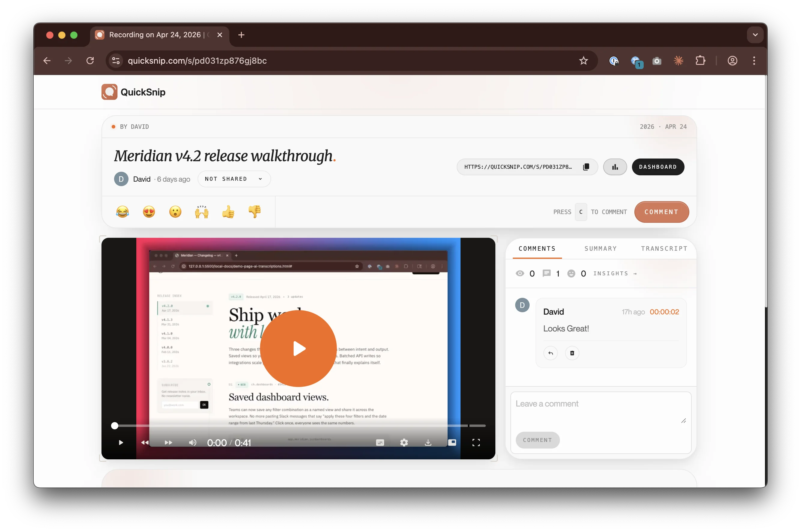
Task: Toggle captions in the video player
Action: (x=380, y=443)
